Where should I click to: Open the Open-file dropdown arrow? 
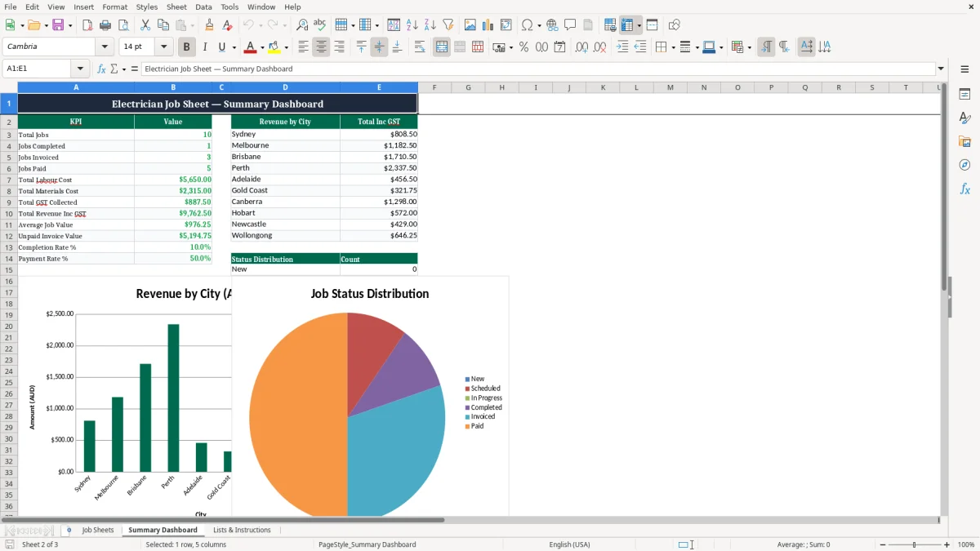[45, 25]
